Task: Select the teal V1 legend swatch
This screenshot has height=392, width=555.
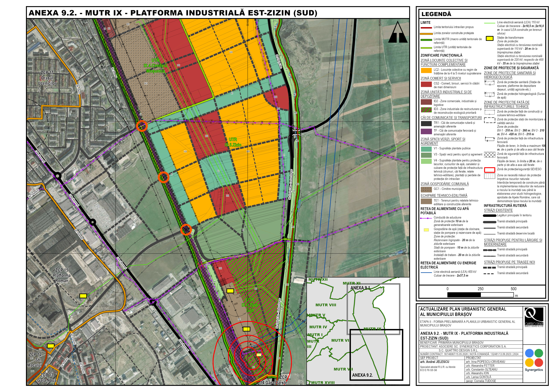Action: [x=426, y=149]
